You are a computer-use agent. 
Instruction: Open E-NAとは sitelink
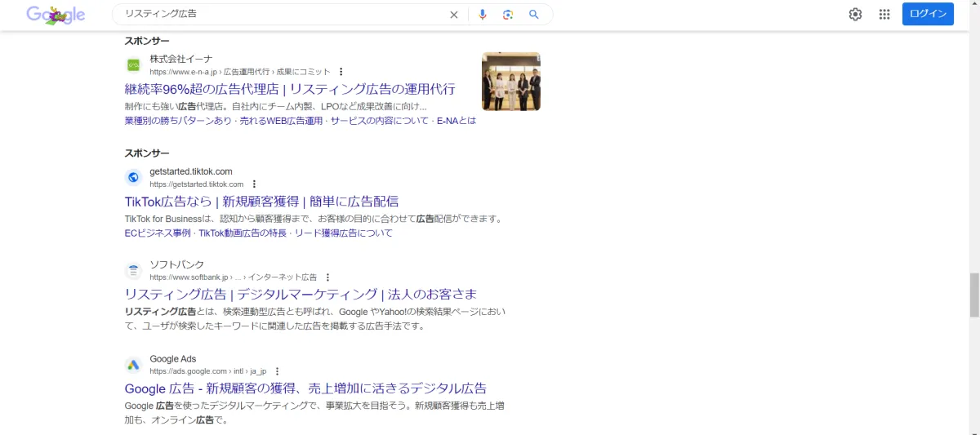(457, 121)
